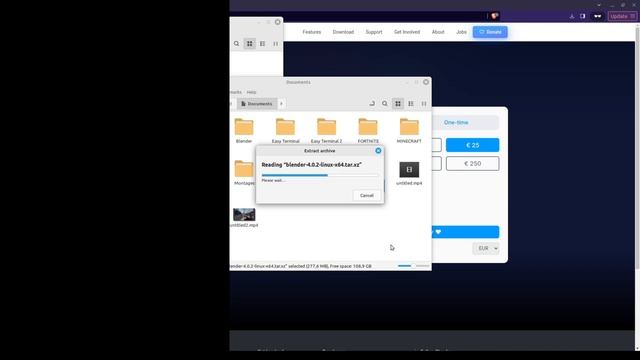This screenshot has height=360, width=640.
Task: Switch Documents window to icon view
Action: (x=398, y=104)
